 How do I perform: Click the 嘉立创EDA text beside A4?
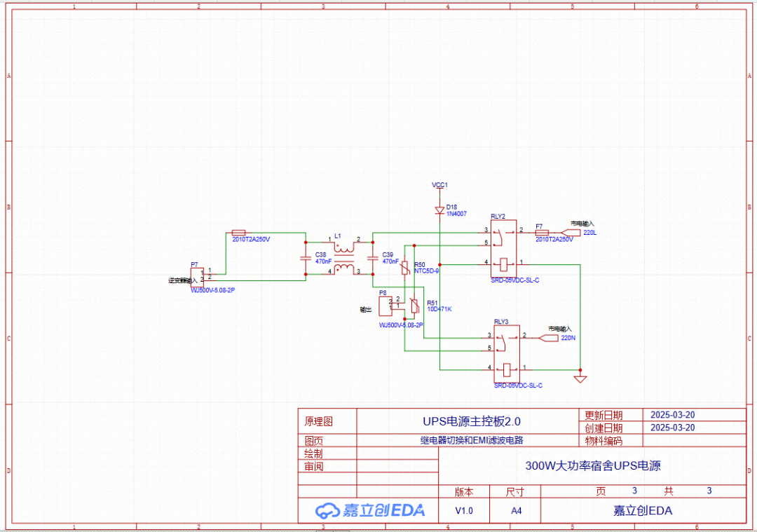point(643,511)
